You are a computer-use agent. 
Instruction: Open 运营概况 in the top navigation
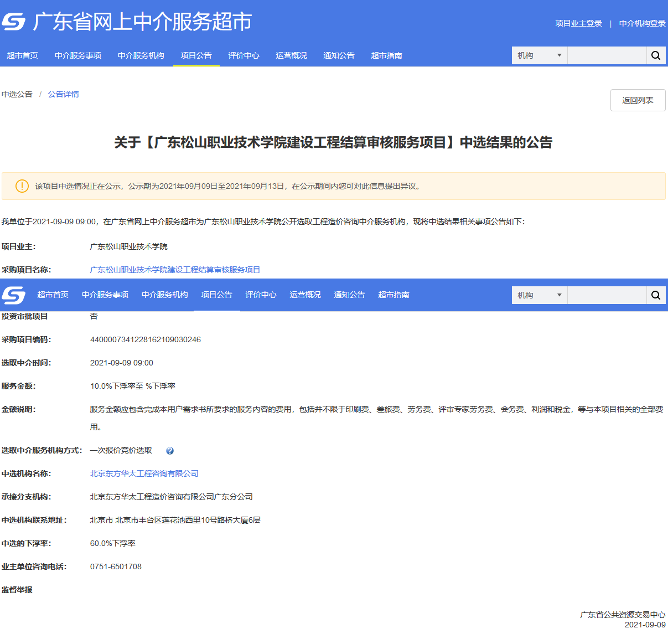(x=292, y=55)
